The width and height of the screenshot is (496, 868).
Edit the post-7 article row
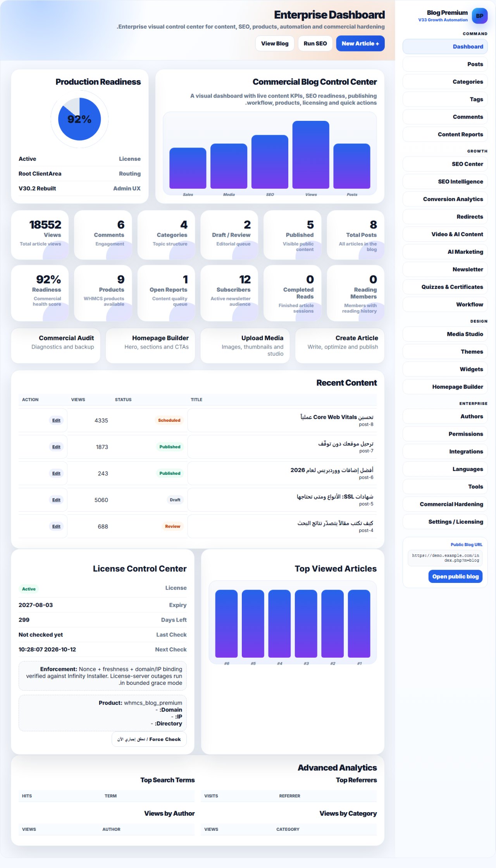pyautogui.click(x=56, y=447)
